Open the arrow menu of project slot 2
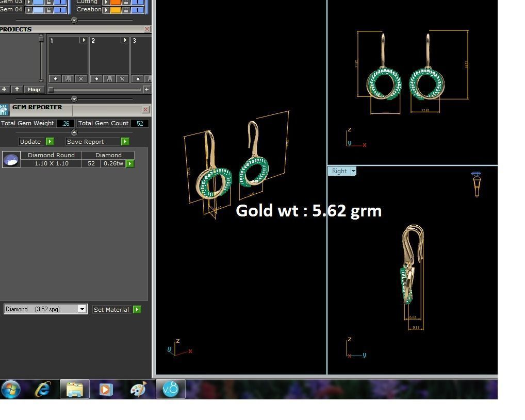This screenshot has height=420, width=525. [125, 40]
